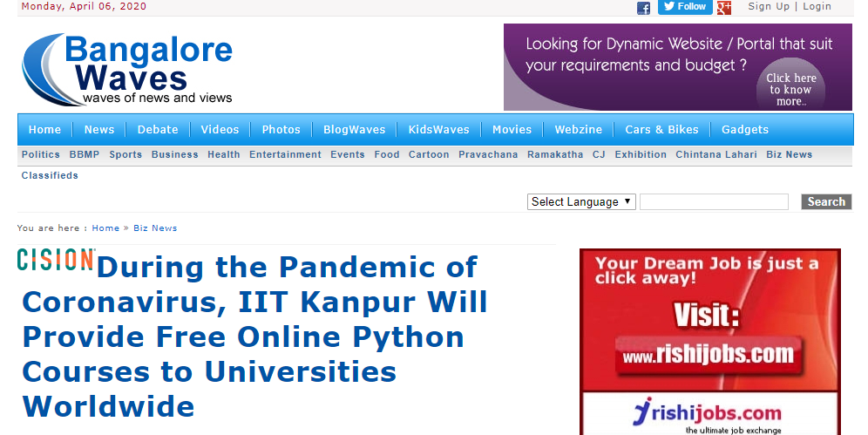
Task: Go to the Pravachana section
Action: [488, 154]
